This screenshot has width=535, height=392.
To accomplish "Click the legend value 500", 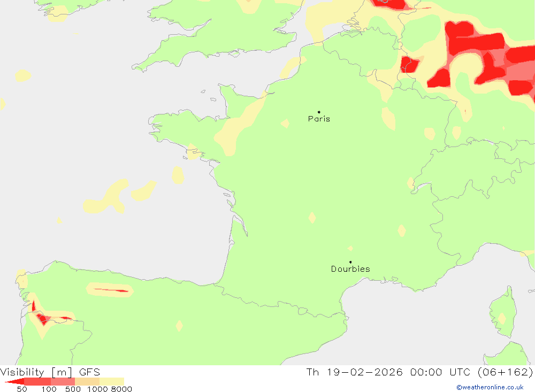I will (x=73, y=389).
